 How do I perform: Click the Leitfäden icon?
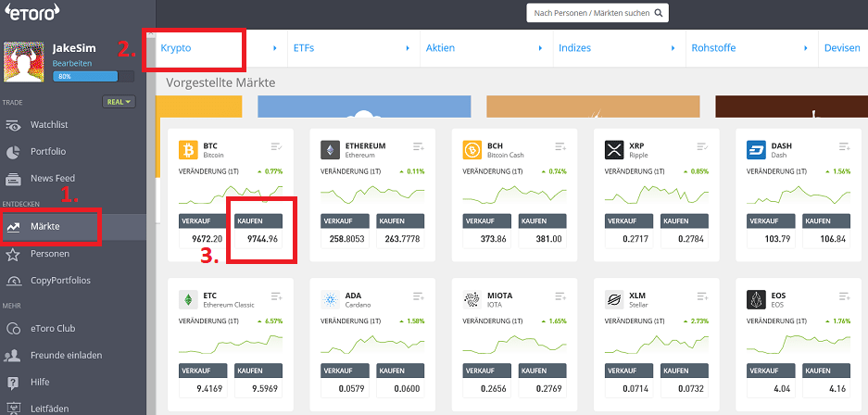tap(13, 409)
